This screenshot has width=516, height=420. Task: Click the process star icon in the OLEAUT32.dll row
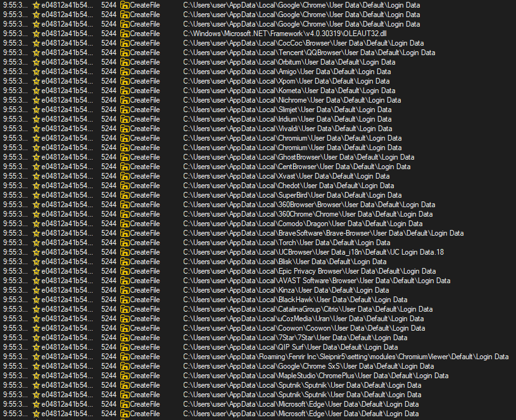36,34
